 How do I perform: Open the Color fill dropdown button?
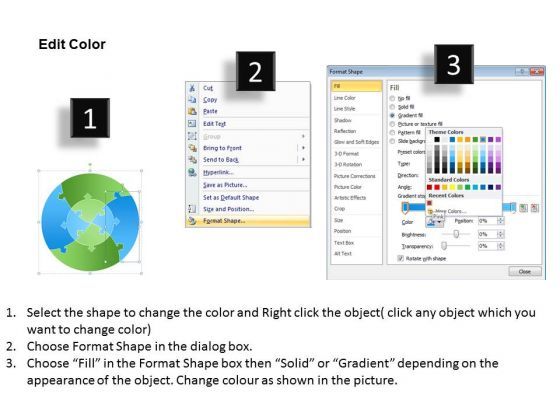(435, 222)
